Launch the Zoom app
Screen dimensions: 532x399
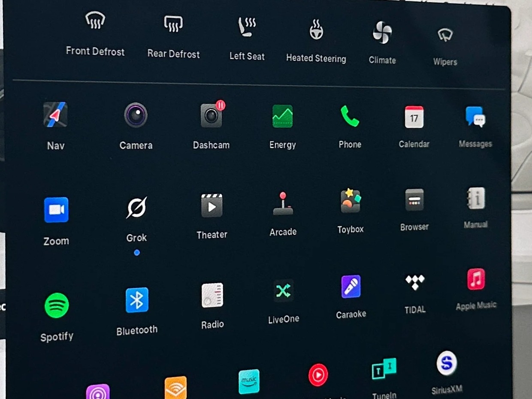[x=56, y=210]
